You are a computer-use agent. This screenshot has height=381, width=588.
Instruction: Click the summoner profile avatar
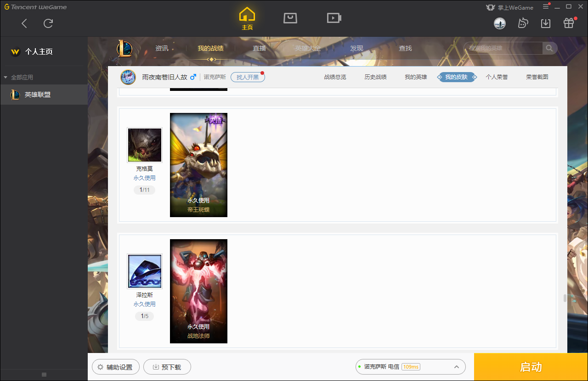[x=128, y=77]
